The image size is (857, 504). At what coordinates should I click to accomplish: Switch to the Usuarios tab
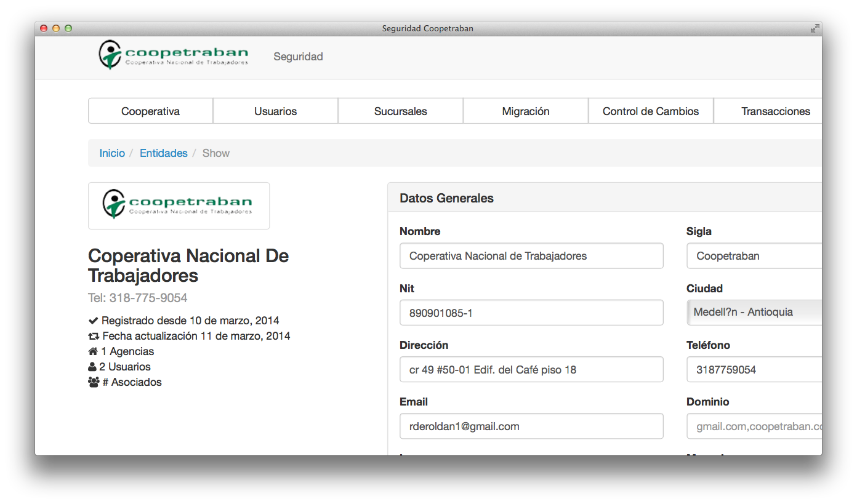tap(275, 111)
